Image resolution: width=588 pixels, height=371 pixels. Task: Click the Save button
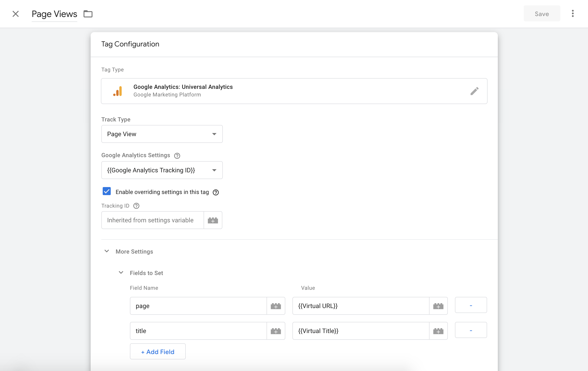pyautogui.click(x=542, y=14)
